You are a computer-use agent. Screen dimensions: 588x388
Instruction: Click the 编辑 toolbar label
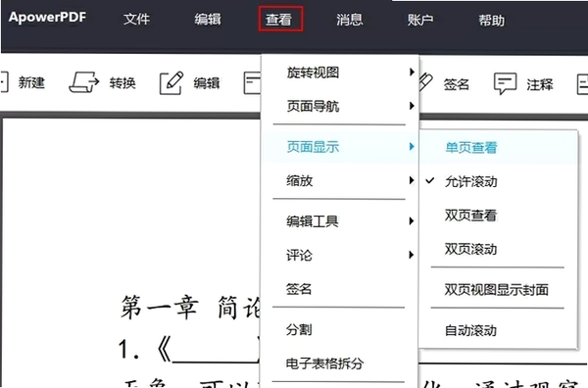point(206,83)
